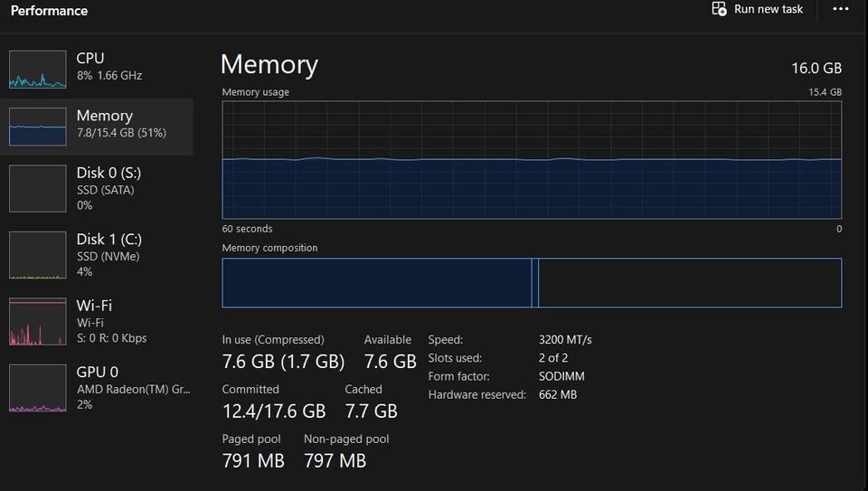Click the Performance page title
This screenshot has width=868, height=491.
[x=49, y=11]
